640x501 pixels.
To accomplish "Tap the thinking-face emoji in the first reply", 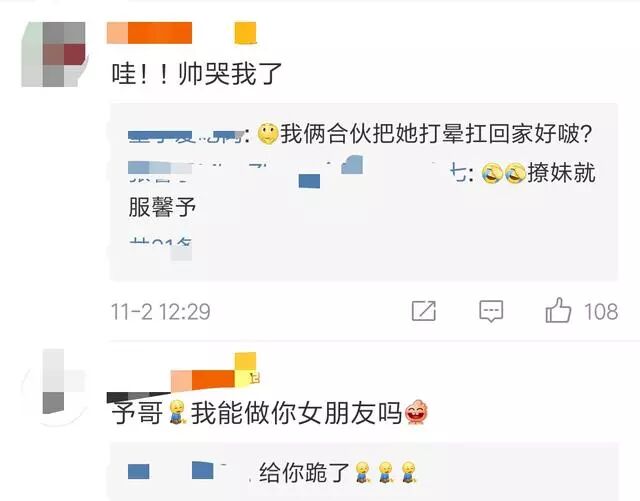I will [268, 134].
